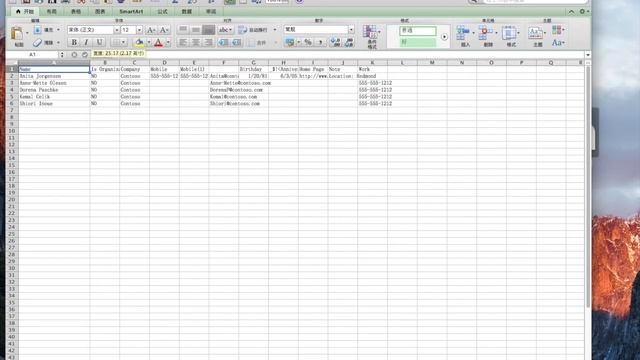The width and height of the screenshot is (640, 360).
Task: Apply currency number format
Action: (290, 42)
